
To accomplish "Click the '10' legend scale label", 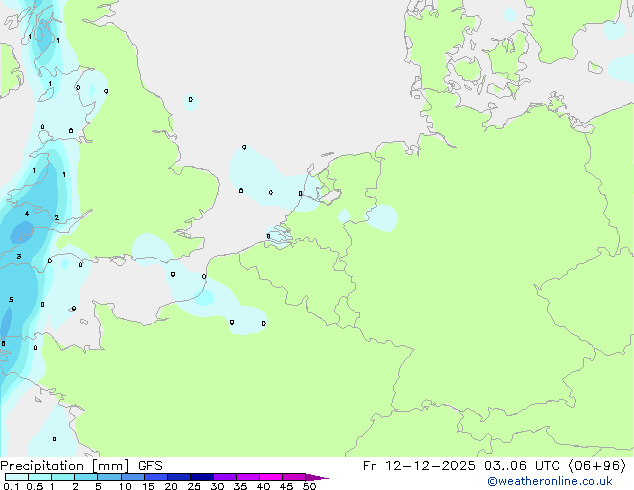I will point(125,486).
